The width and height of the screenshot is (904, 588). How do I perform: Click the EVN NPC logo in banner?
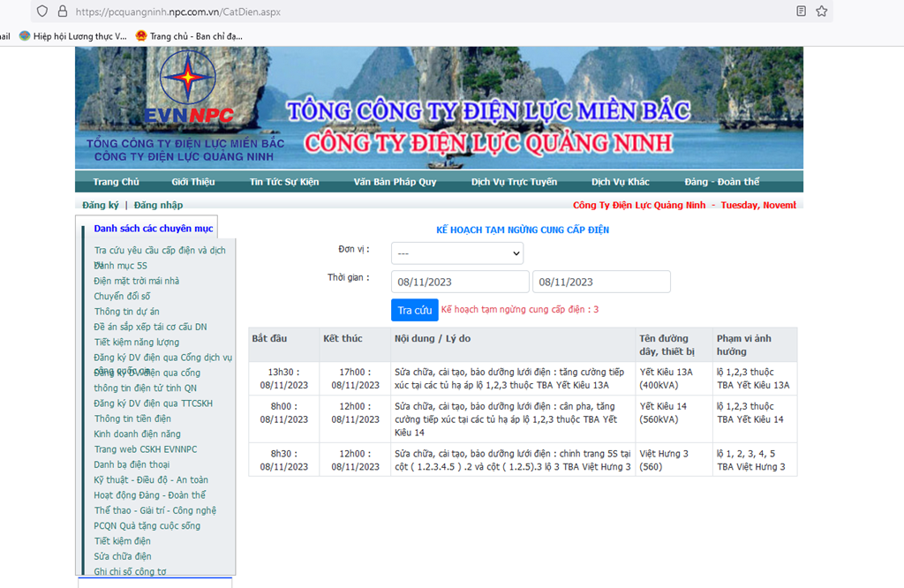tap(189, 87)
